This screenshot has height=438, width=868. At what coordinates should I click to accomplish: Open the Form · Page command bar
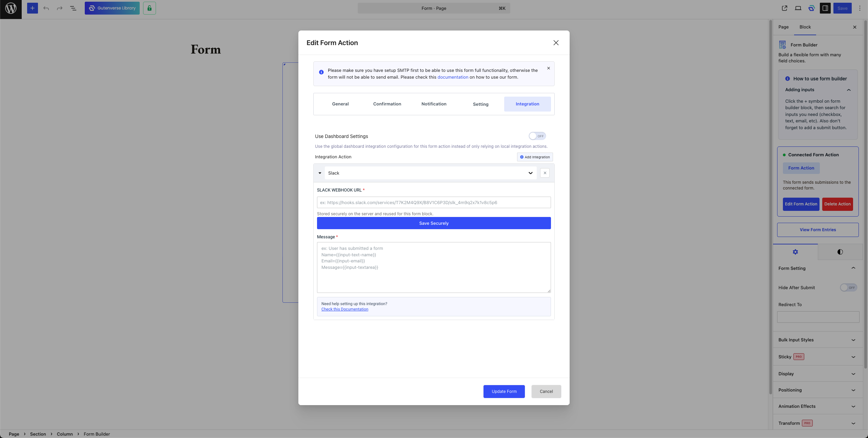click(434, 8)
